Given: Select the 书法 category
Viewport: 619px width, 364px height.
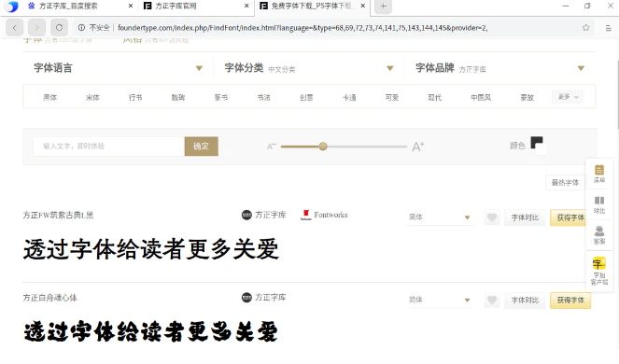Looking at the screenshot, I should (x=263, y=97).
